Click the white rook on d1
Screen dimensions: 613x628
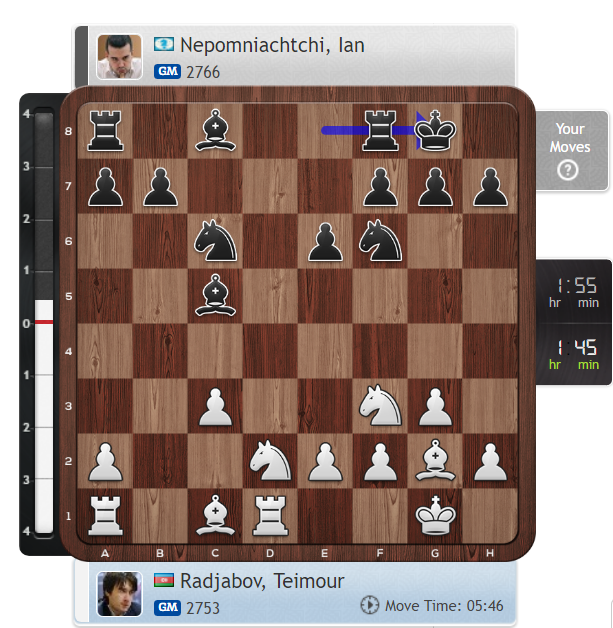tap(270, 515)
